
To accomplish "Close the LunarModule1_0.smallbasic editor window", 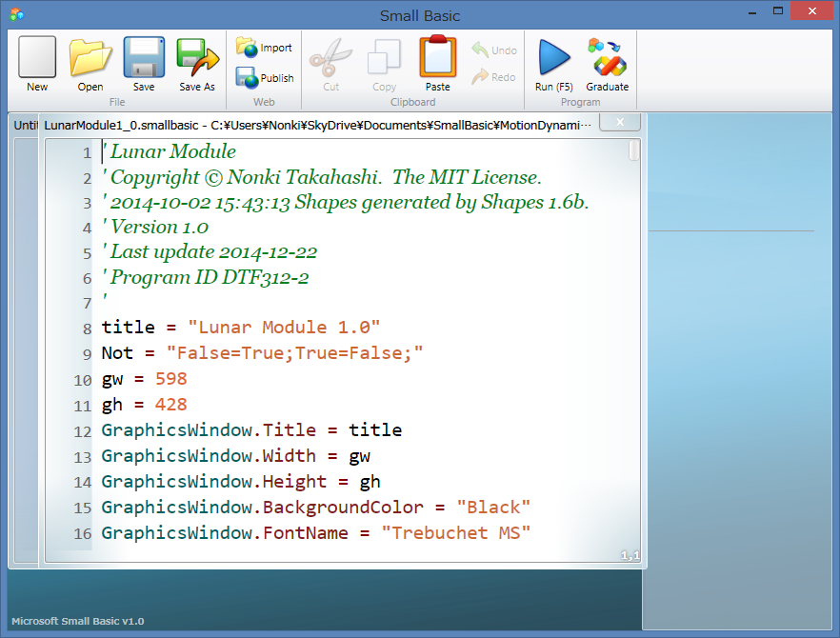I will click(620, 122).
